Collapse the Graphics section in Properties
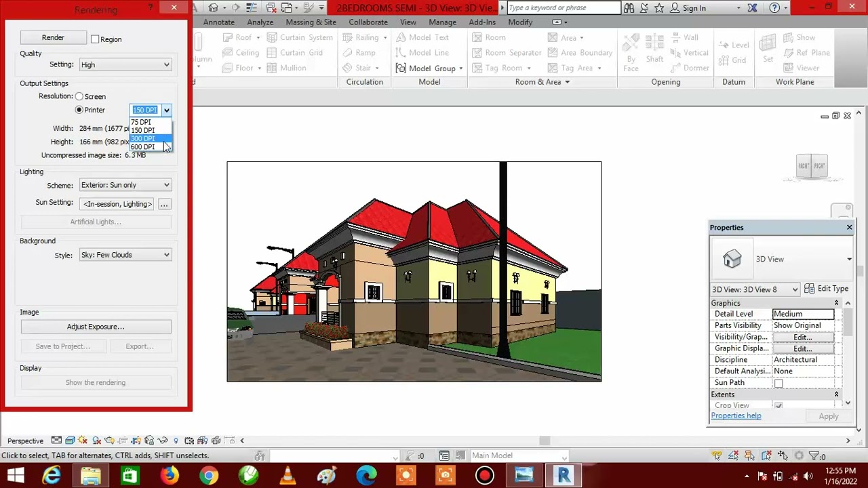 tap(836, 303)
